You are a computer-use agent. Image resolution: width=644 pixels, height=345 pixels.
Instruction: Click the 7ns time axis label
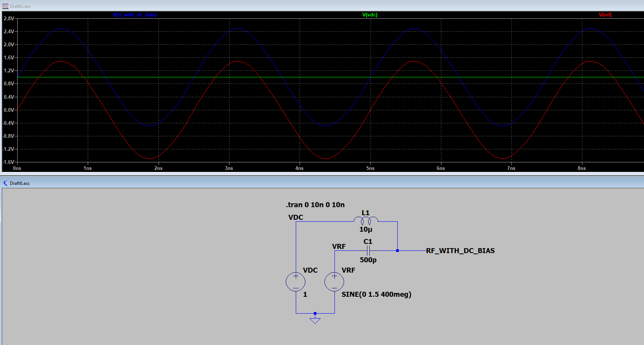[x=511, y=168]
